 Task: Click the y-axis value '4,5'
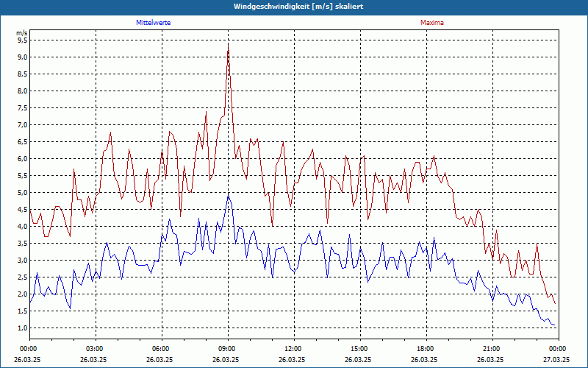pos(22,209)
